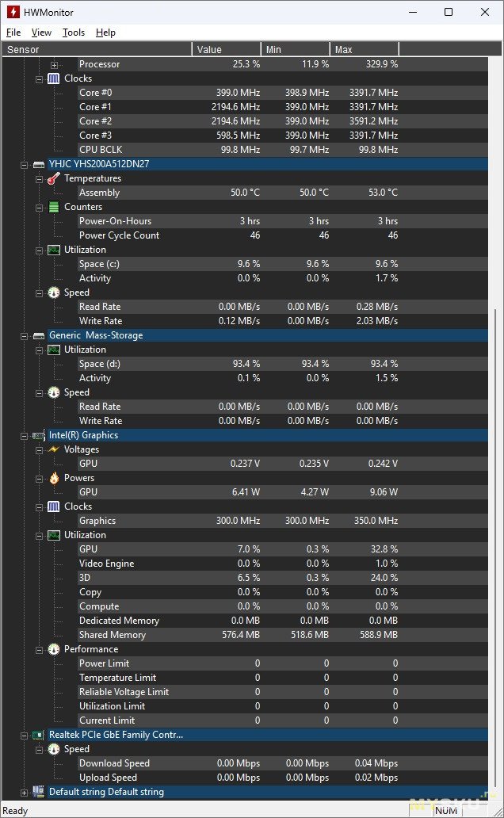Click the network card icon for Realtek PCIe
The height and width of the screenshot is (818, 504).
pos(38,735)
